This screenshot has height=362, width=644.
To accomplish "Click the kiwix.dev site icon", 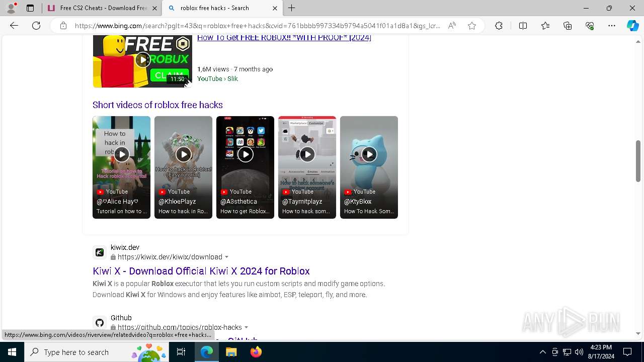I will pyautogui.click(x=100, y=252).
